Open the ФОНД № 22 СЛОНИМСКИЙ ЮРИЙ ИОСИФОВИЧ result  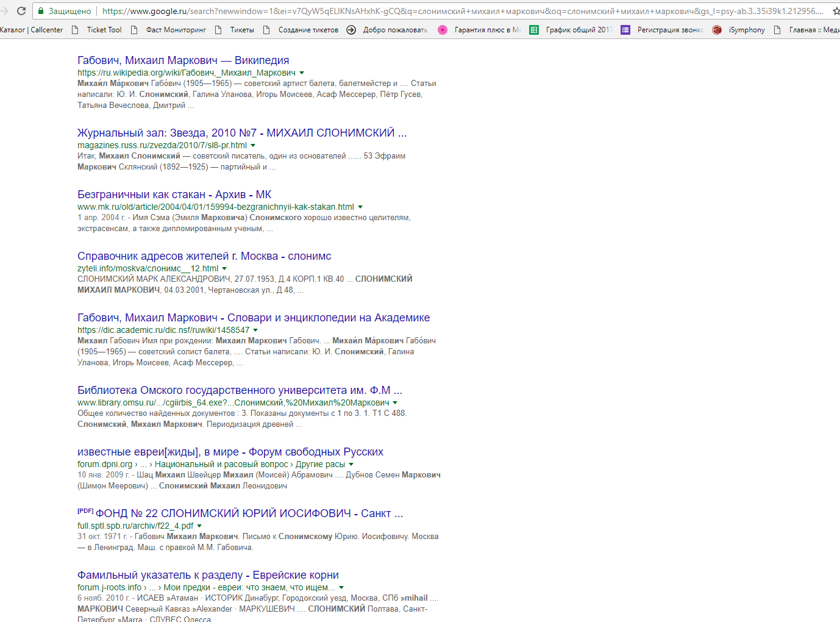(249, 513)
